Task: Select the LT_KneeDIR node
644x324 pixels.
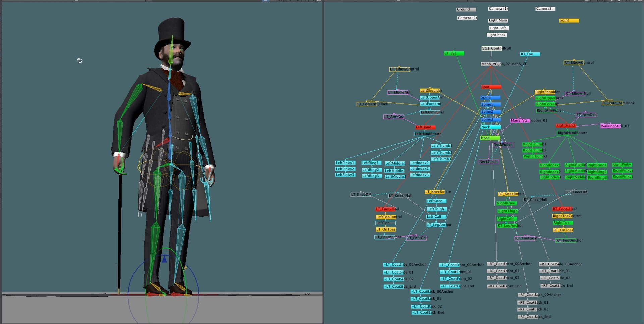Action: pos(361,195)
